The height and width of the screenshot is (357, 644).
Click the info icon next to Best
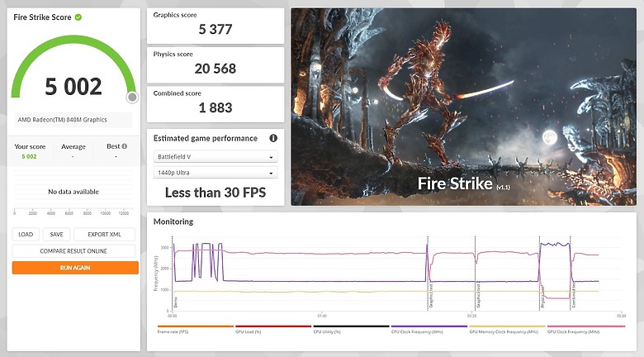(124, 146)
